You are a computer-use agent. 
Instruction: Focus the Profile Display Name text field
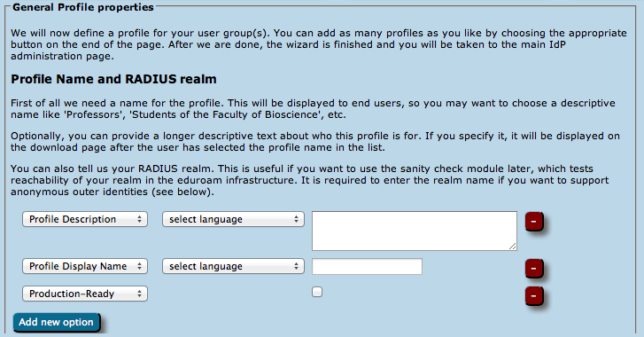point(368,266)
